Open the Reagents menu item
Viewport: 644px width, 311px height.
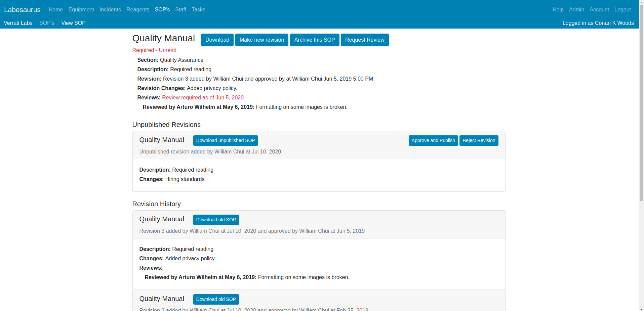(138, 10)
